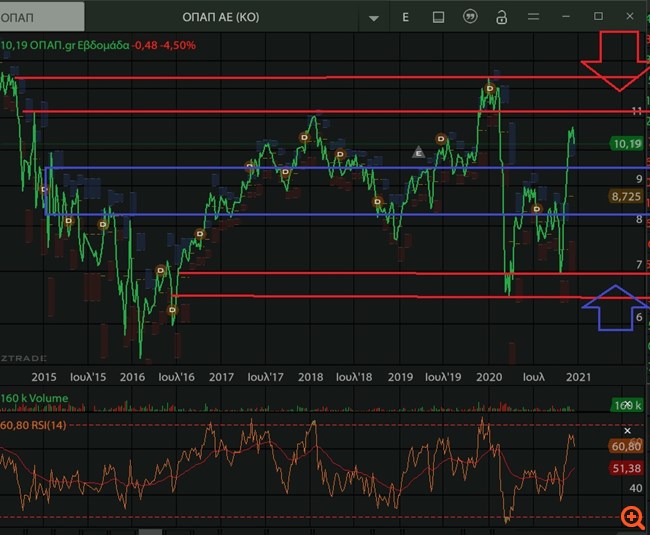Image resolution: width=650 pixels, height=535 pixels.
Task: Click the 2021 time axis label
Action: [x=578, y=377]
